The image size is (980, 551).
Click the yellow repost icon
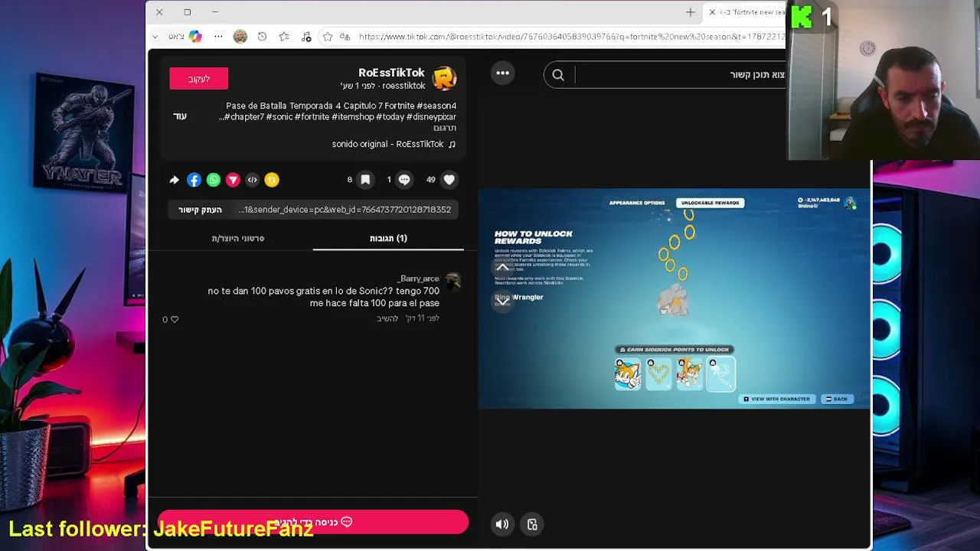pos(272,180)
